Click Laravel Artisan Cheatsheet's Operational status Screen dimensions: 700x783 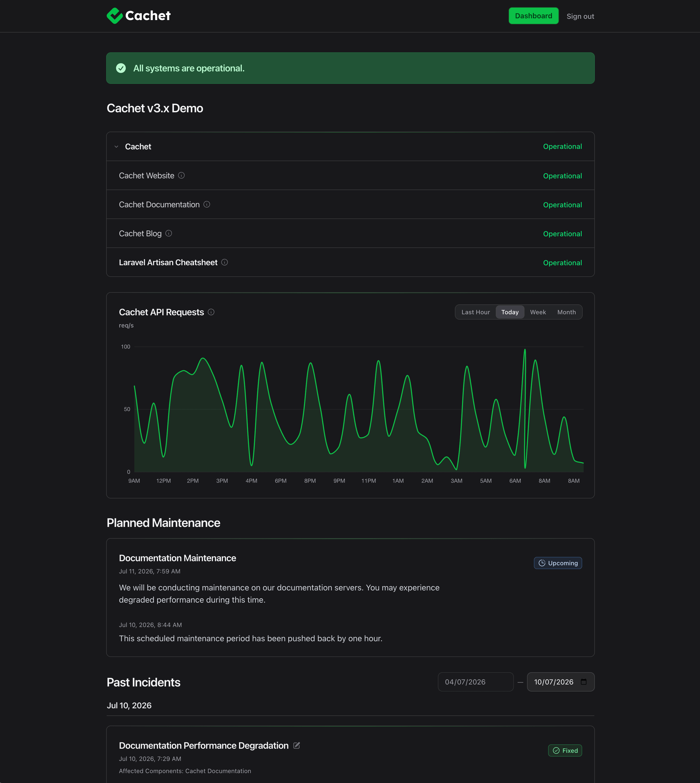pyautogui.click(x=562, y=263)
